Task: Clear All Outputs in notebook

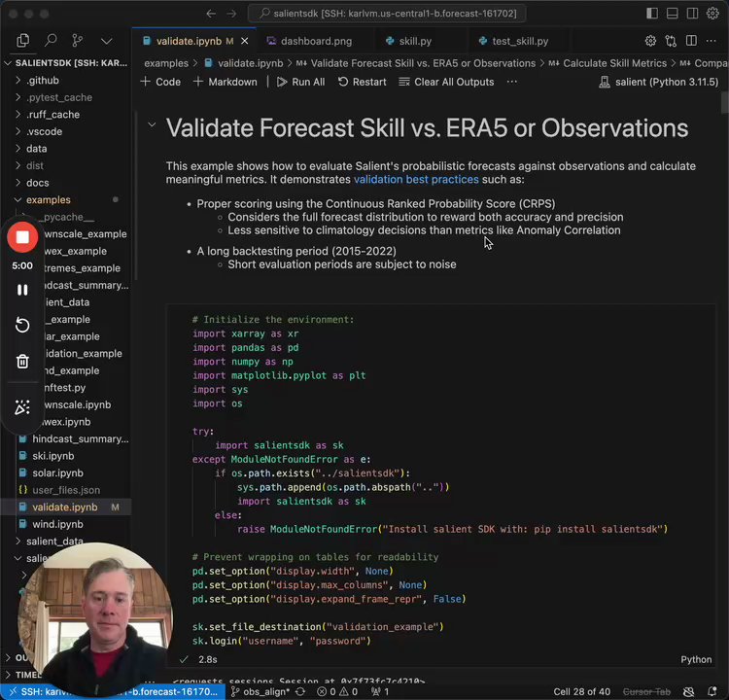Action: pos(446,82)
